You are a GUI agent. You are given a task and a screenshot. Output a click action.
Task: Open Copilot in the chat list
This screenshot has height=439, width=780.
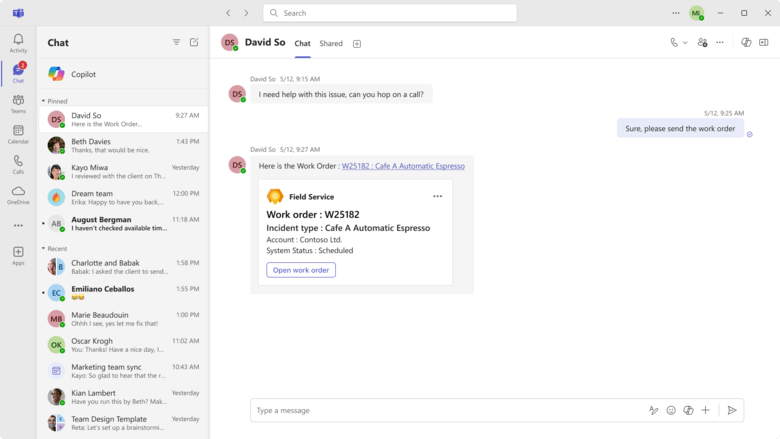point(123,74)
